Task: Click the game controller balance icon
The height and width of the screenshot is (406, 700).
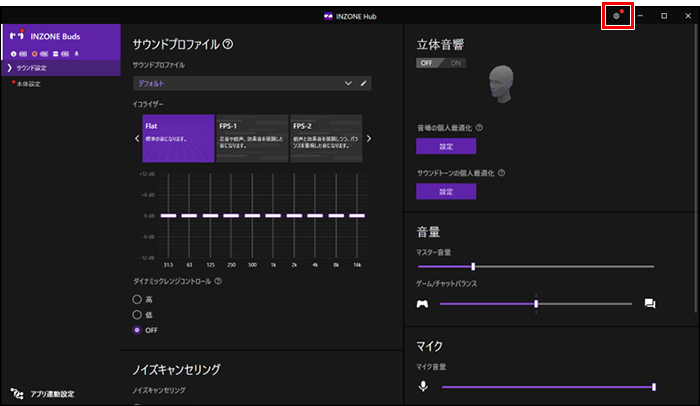Action: [422, 304]
